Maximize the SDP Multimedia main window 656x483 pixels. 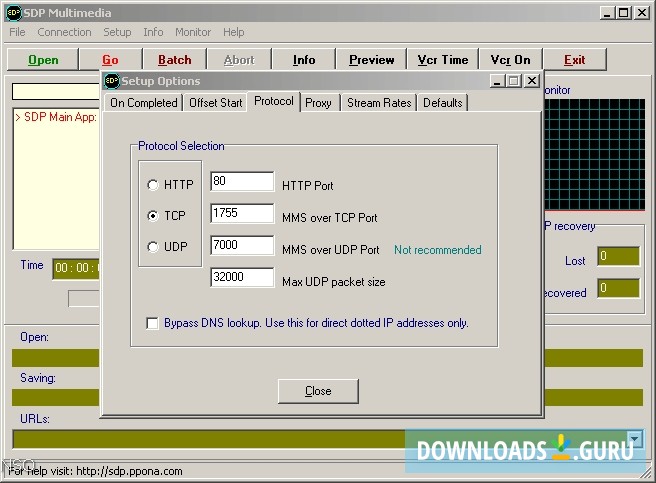coord(624,13)
